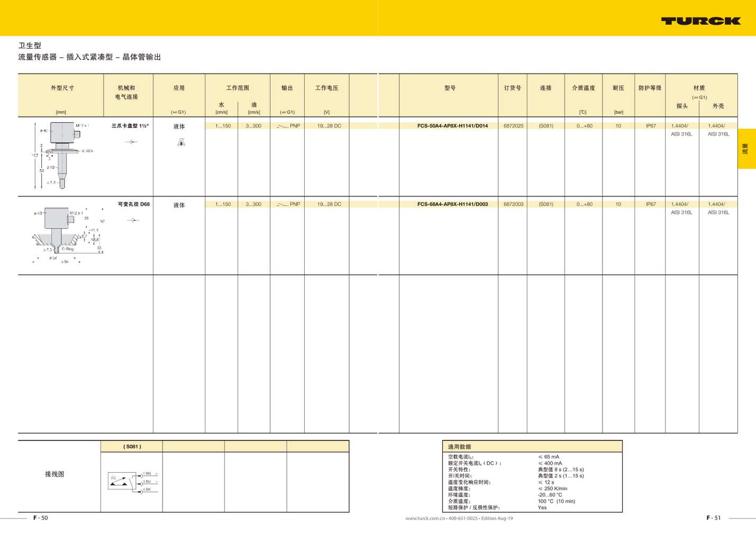Screen dimensions: 756x534
Task: Click the hygienic 3-A symbol under 液体
Action: (181, 142)
